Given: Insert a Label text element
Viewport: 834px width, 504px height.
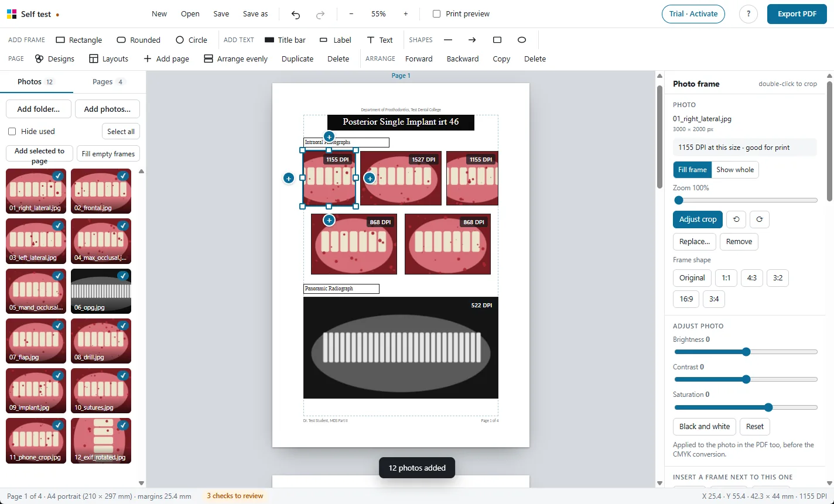Looking at the screenshot, I should [336, 40].
